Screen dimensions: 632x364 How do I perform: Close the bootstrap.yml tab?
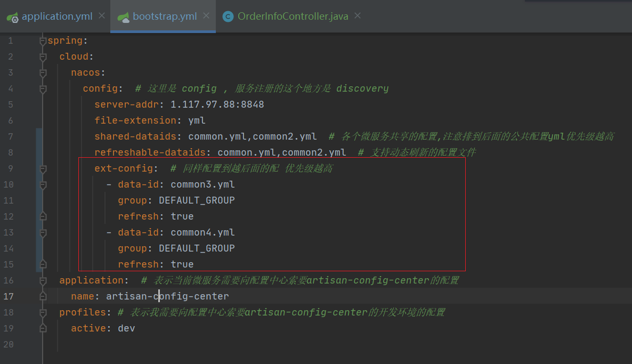click(x=206, y=15)
